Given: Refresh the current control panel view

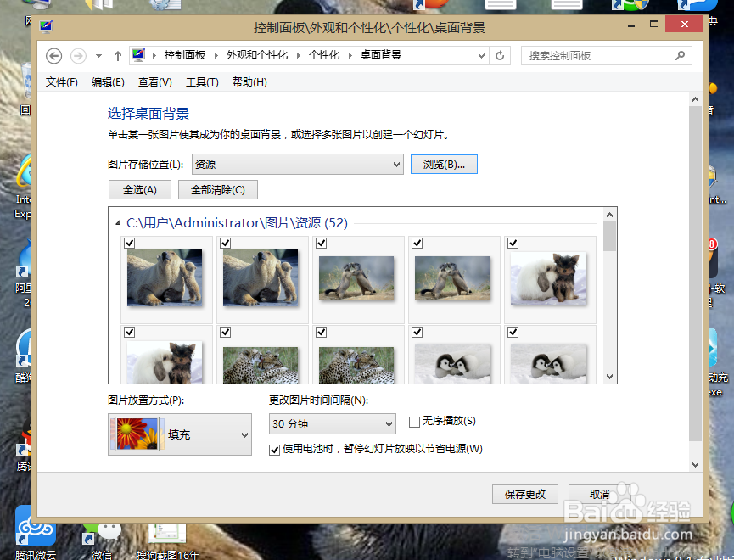Looking at the screenshot, I should [x=501, y=54].
